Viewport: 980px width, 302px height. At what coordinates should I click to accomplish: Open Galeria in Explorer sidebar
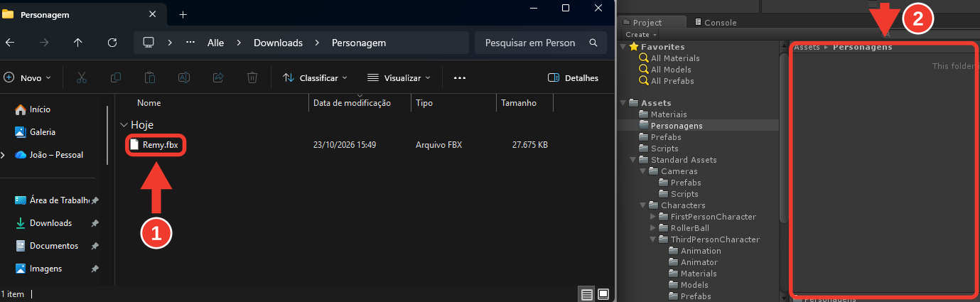pyautogui.click(x=43, y=132)
